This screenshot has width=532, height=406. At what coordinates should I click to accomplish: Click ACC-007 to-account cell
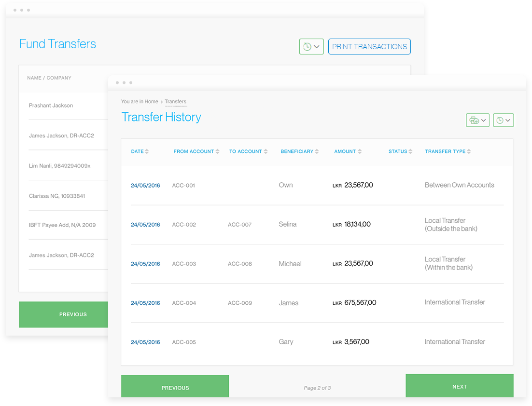(x=239, y=225)
